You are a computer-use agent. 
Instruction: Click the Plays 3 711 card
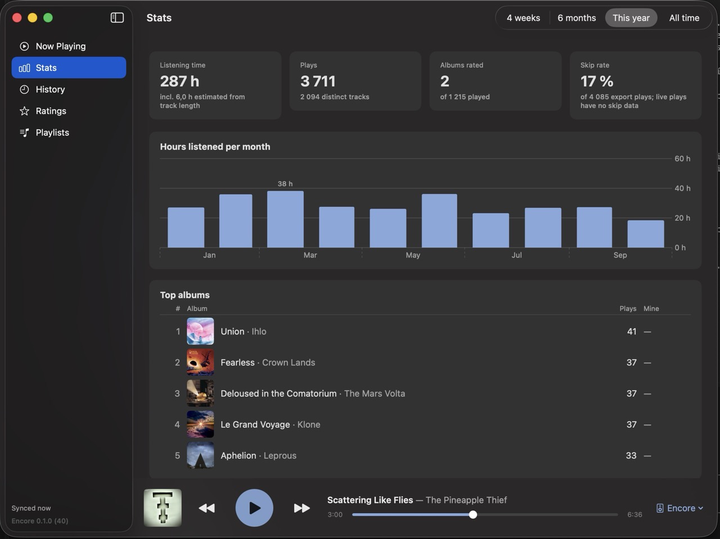355,81
